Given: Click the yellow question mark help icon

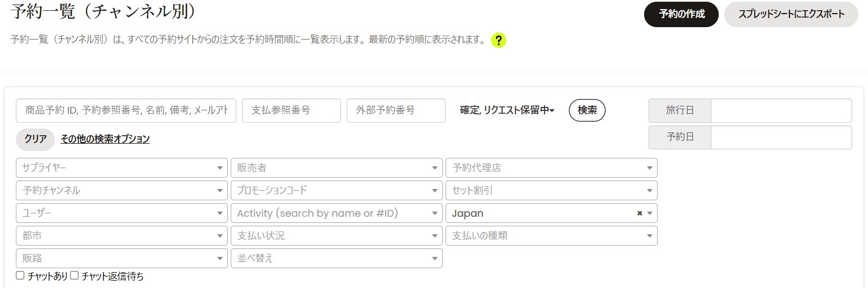Looking at the screenshot, I should click(498, 41).
